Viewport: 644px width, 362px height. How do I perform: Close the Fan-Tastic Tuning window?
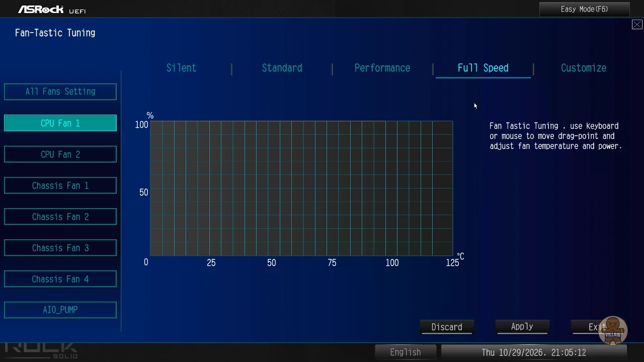click(637, 25)
